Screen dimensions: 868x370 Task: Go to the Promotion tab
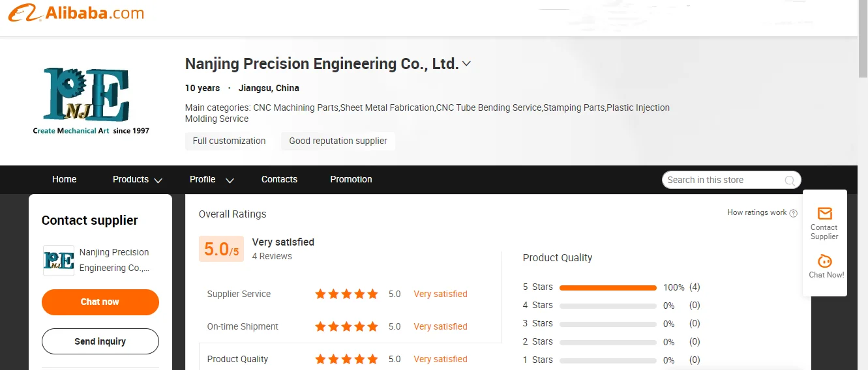351,179
